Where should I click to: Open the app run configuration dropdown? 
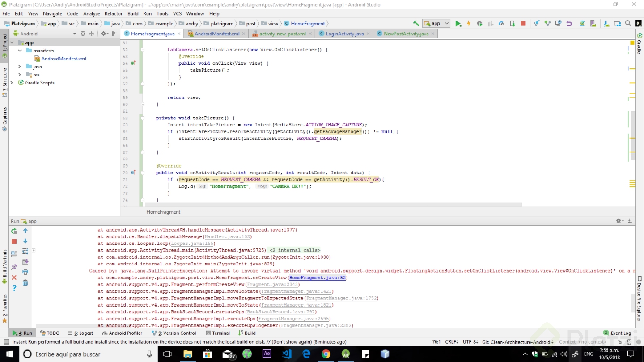[x=436, y=24]
